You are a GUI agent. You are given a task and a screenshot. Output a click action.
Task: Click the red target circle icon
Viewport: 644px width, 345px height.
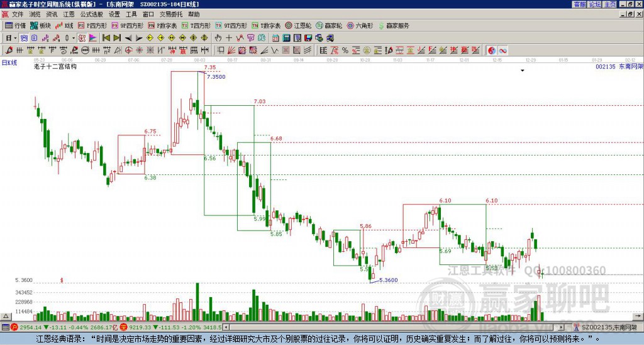(x=128, y=50)
